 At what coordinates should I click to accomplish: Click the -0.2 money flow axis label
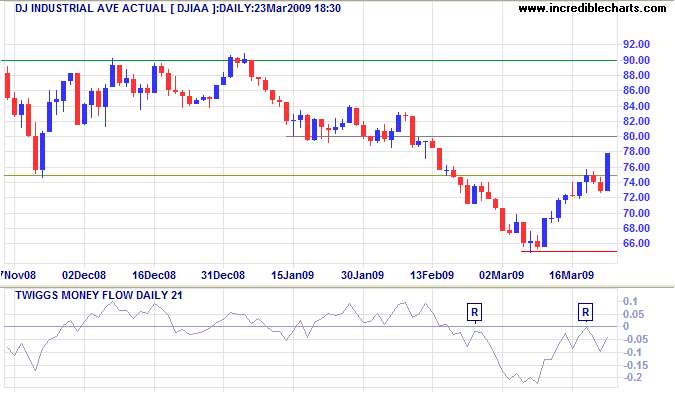tap(632, 377)
